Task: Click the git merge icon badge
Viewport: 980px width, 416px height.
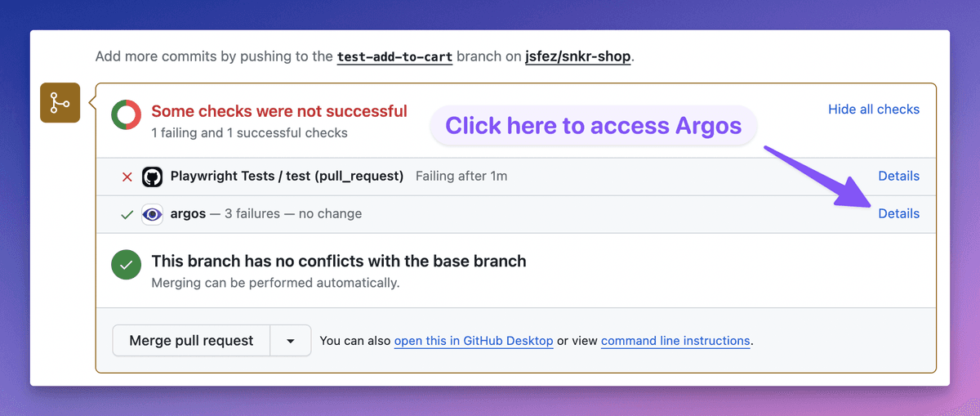Action: coord(60,103)
